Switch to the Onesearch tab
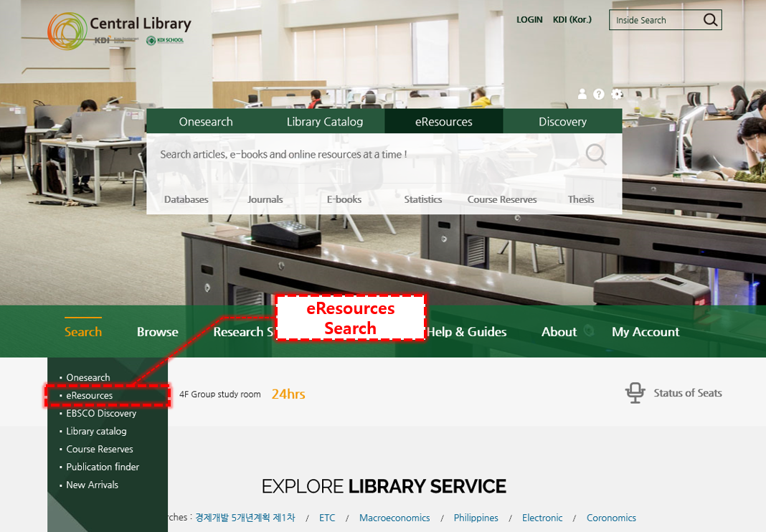The image size is (766, 532). point(206,122)
